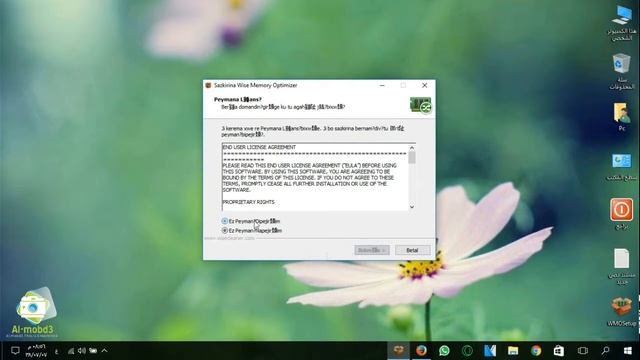Select the blue control panel desktop shortcut
The width and height of the screenshot is (640, 360).
coord(622,167)
